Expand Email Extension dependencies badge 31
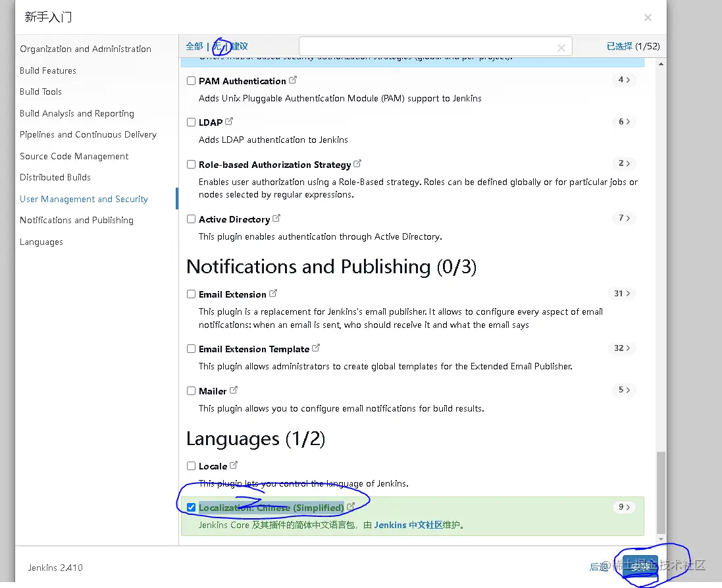 click(622, 294)
